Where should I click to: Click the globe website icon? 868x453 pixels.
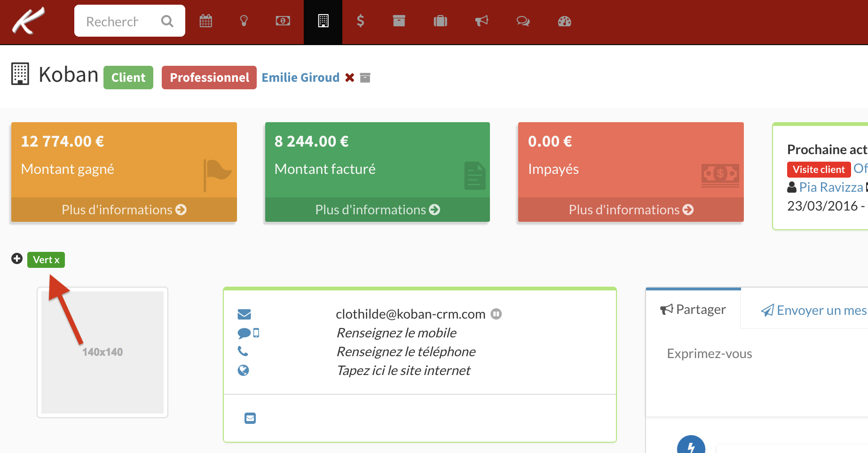pos(243,371)
